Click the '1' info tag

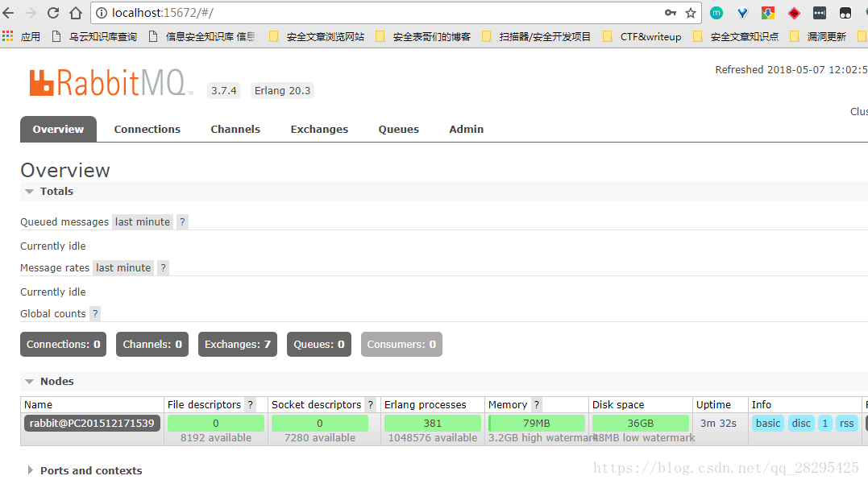click(824, 423)
